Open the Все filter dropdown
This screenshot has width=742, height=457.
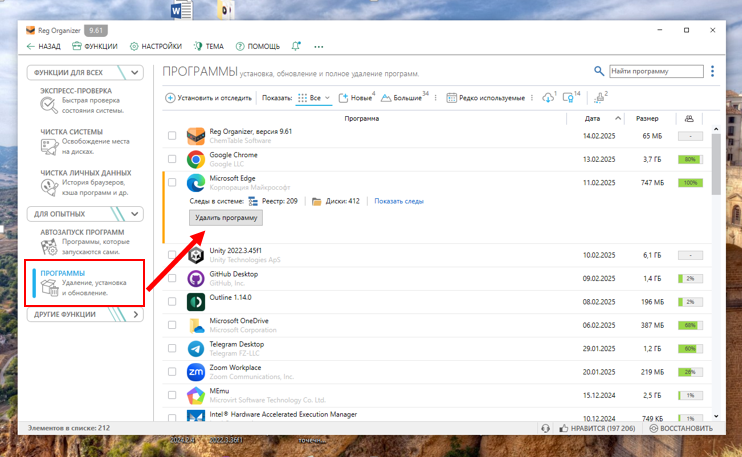click(314, 98)
